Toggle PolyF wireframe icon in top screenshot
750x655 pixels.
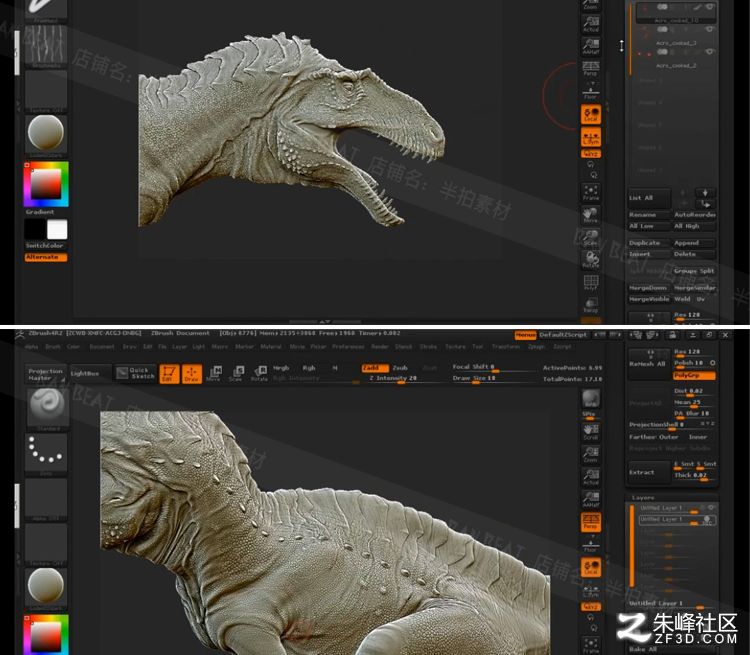click(591, 282)
